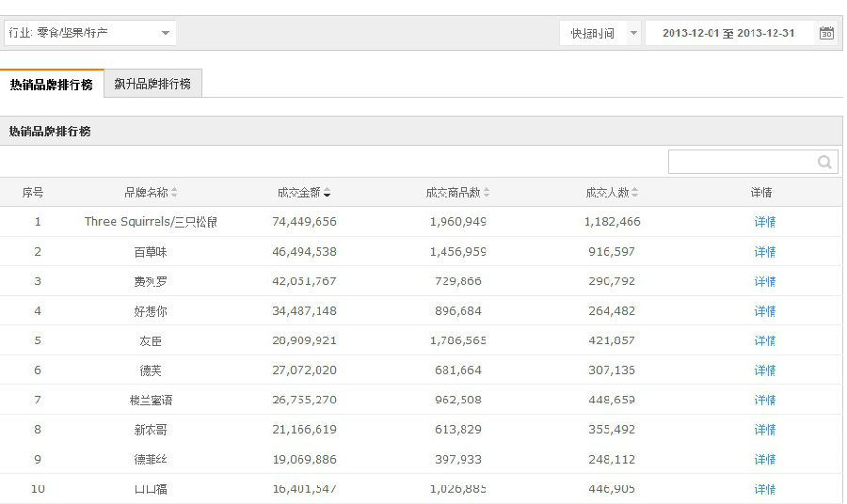Screen dimensions: 847x504
Task: Open 详情 link for 百草味
Action: (765, 252)
